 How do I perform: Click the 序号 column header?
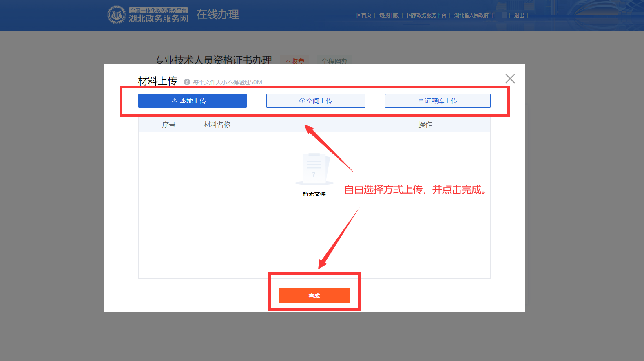point(168,125)
